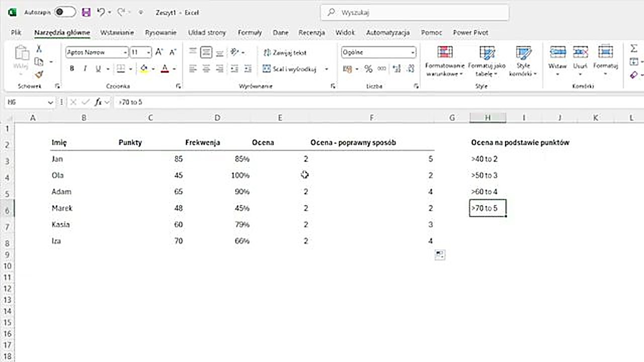
Task: Open the Formuły ribbon tab
Action: 250,33
